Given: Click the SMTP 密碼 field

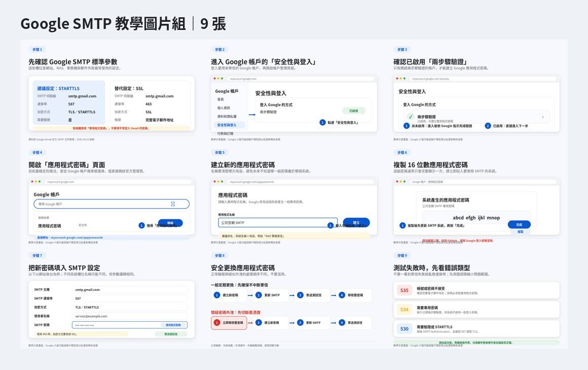Looking at the screenshot, I should [129, 325].
